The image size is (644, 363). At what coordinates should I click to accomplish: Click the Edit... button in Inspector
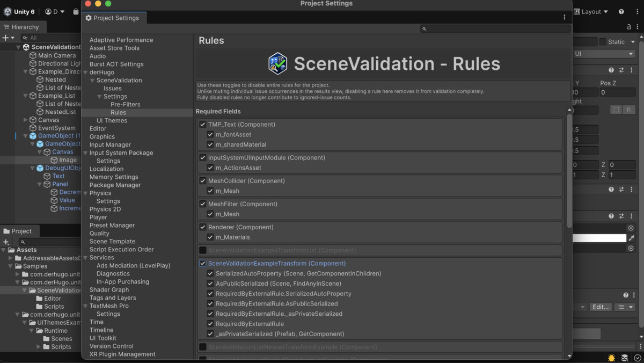coord(600,307)
